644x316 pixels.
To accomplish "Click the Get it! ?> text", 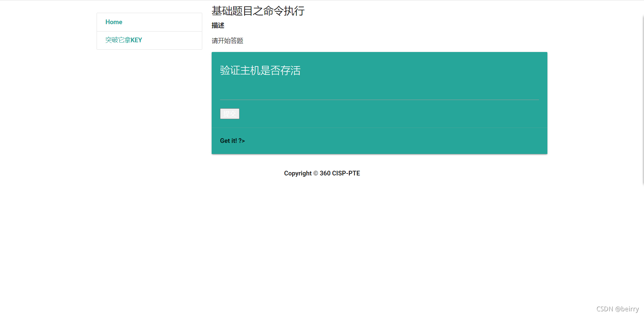I will 232,141.
